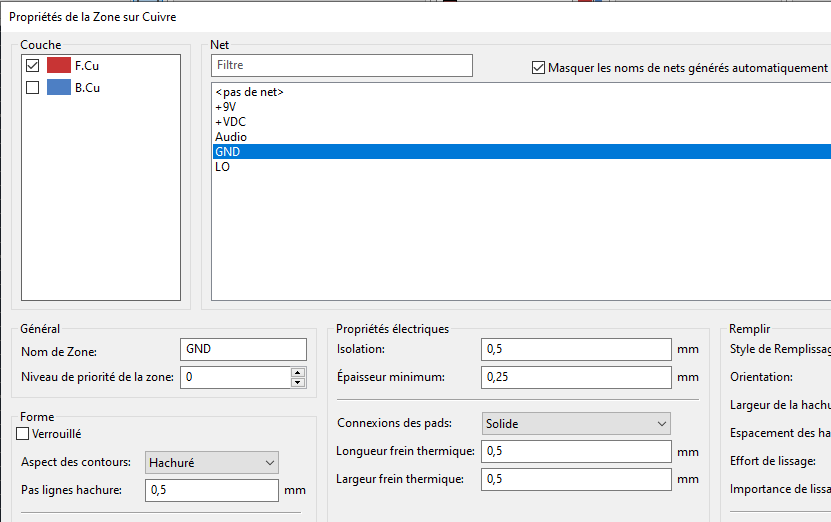The height and width of the screenshot is (522, 831).
Task: Click the Isolation value field
Action: 575,349
